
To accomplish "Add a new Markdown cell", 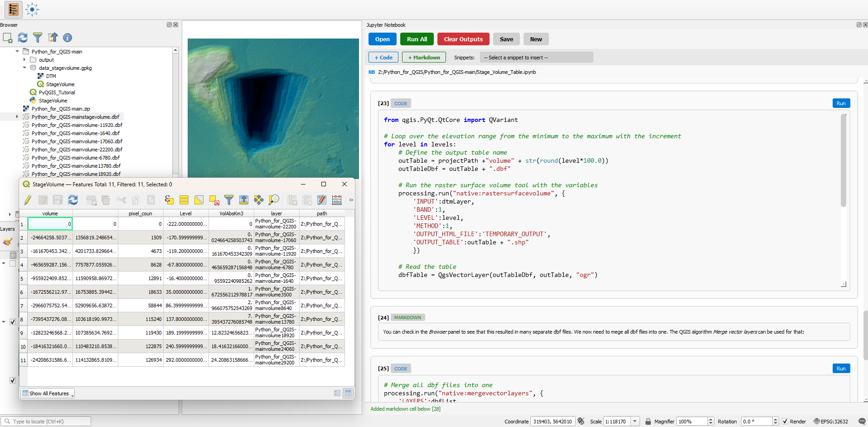I will pos(424,58).
